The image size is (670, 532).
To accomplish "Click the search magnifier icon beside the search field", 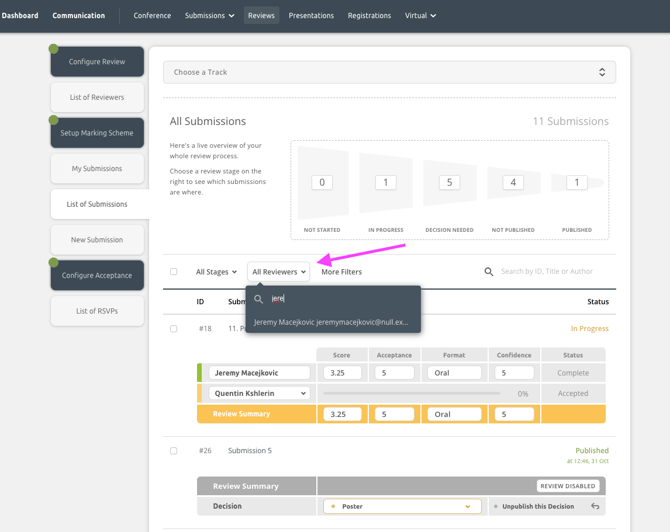I will click(489, 272).
